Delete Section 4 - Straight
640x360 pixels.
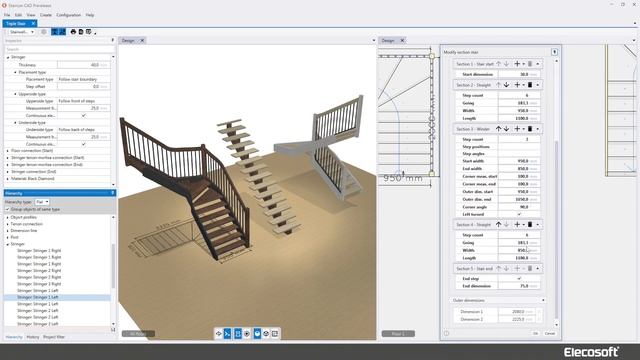[x=530, y=224]
